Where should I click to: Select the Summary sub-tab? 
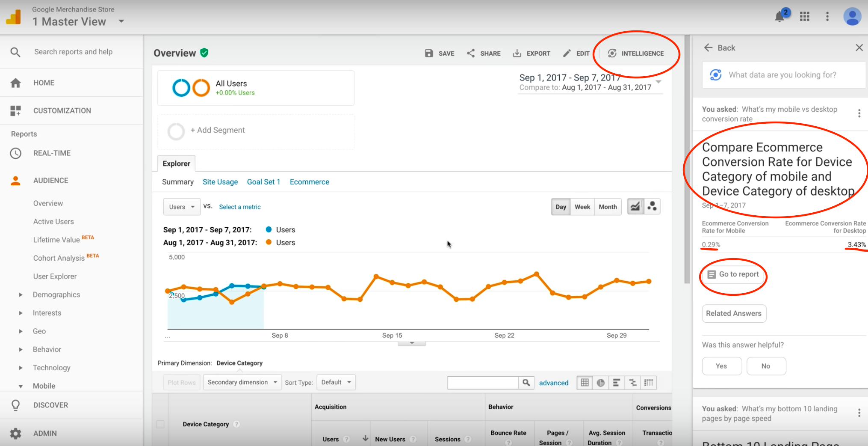[178, 182]
